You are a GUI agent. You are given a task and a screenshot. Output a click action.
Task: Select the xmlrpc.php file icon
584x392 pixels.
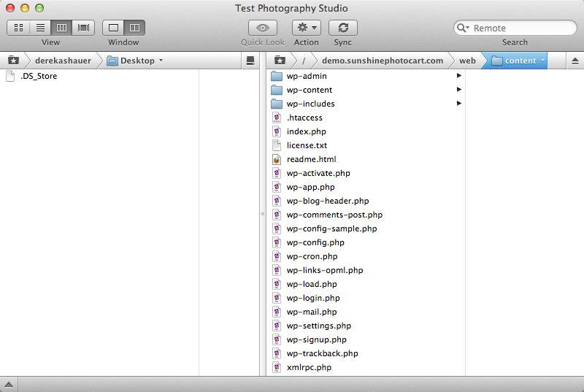277,367
